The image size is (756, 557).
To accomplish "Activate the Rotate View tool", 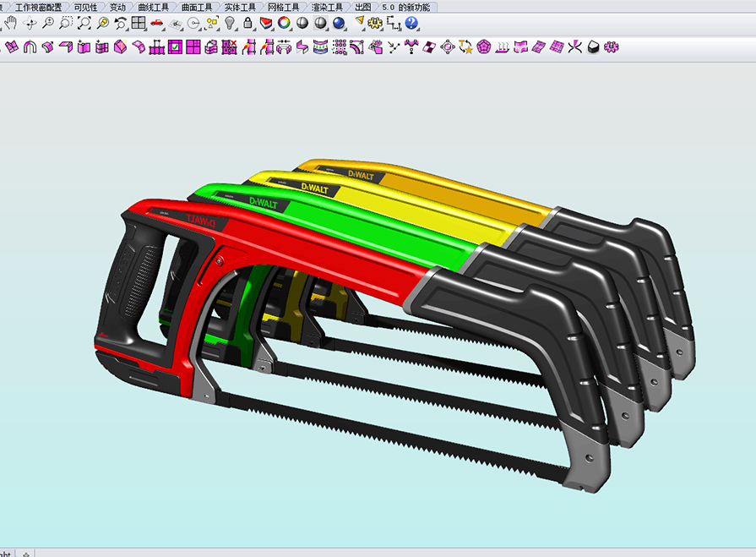I will pyautogui.click(x=30, y=23).
